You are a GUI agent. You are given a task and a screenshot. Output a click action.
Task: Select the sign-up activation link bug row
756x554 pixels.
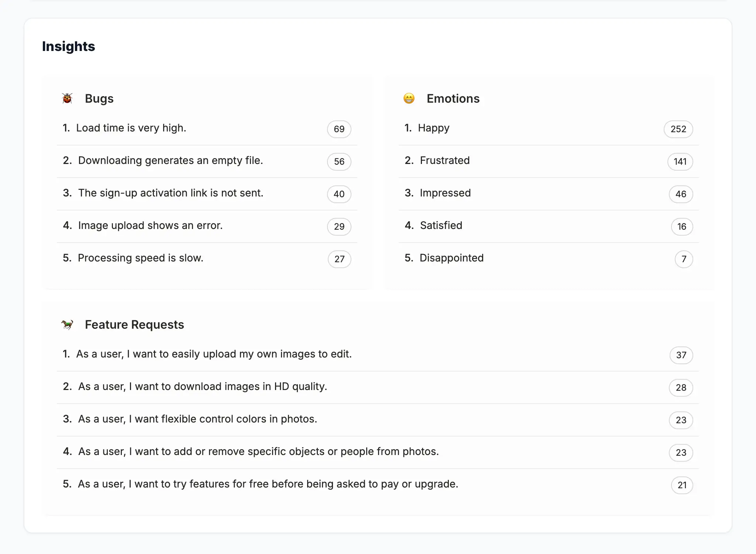[207, 194]
